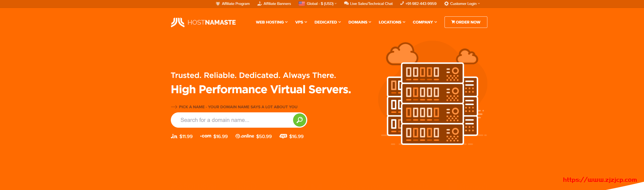Expand the Company menu chevron
This screenshot has width=644, height=190.
(x=436, y=22)
